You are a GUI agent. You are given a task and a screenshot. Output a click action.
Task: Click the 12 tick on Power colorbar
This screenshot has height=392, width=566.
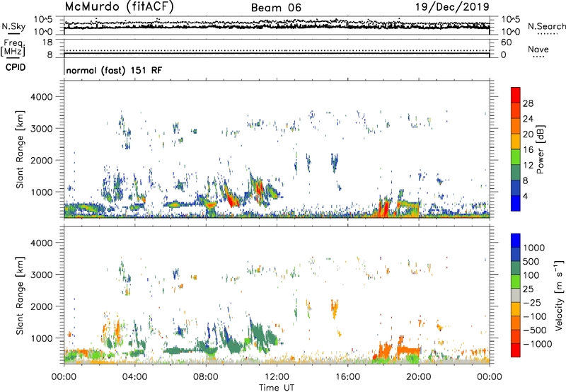(528, 166)
